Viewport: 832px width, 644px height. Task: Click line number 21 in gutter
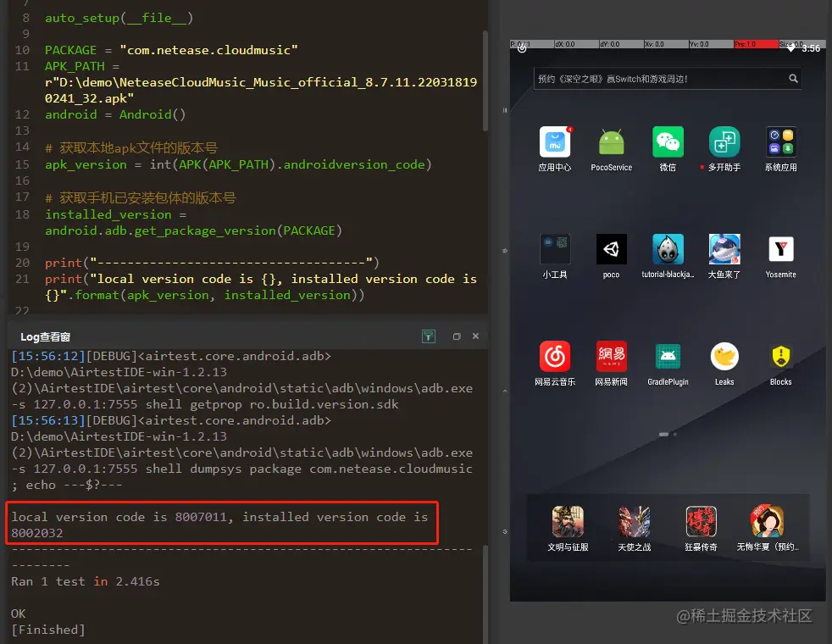click(22, 279)
